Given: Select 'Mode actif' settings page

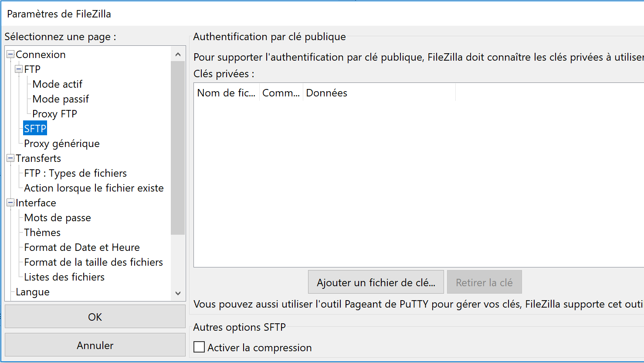Looking at the screenshot, I should (x=57, y=84).
